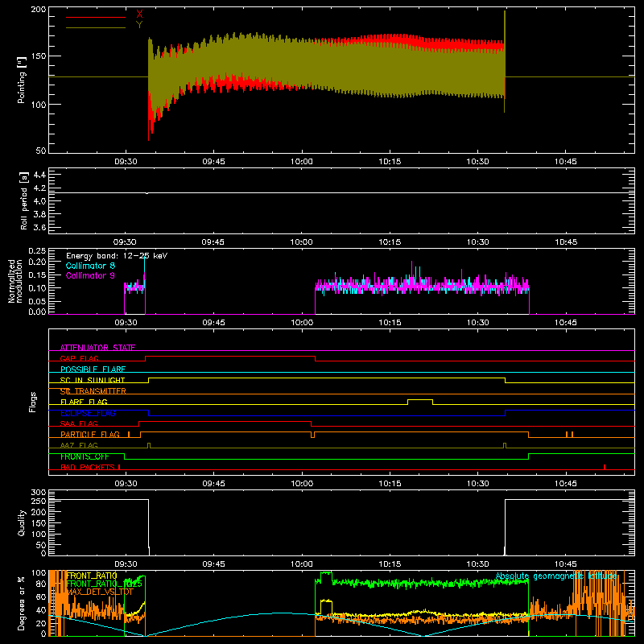The width and height of the screenshot is (644, 644).
Task: Click the blue ECLIPSE_FLAG label
Action: pyautogui.click(x=88, y=413)
